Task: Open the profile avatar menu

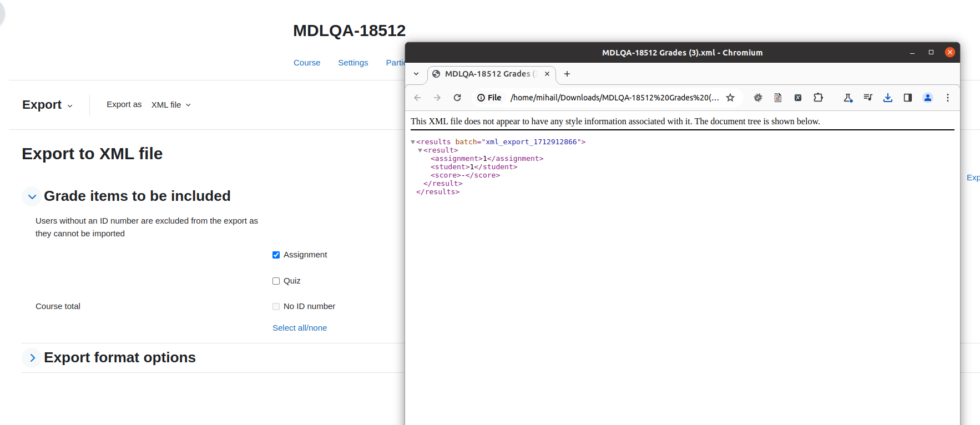Action: [928, 98]
